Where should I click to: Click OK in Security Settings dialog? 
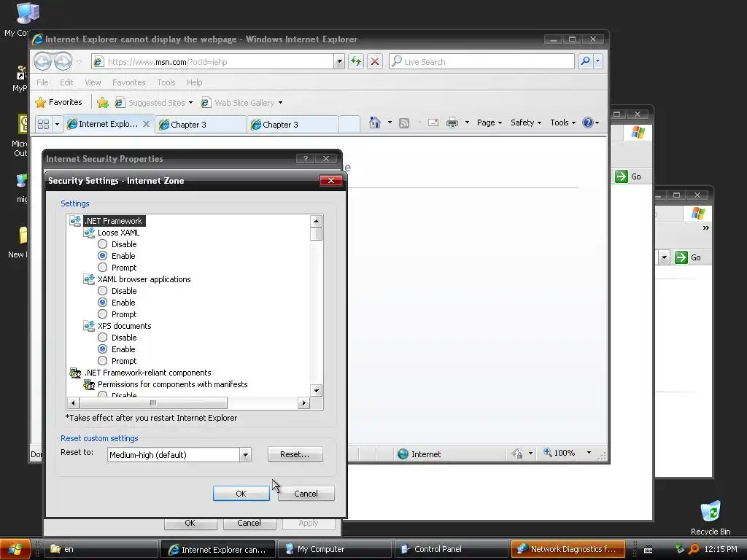[x=241, y=494]
